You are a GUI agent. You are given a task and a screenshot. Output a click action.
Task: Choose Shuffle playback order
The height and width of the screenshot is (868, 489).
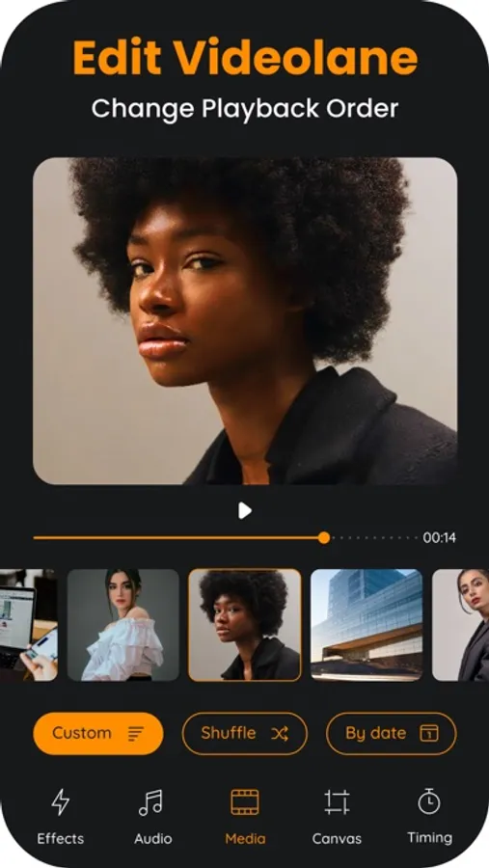click(245, 734)
